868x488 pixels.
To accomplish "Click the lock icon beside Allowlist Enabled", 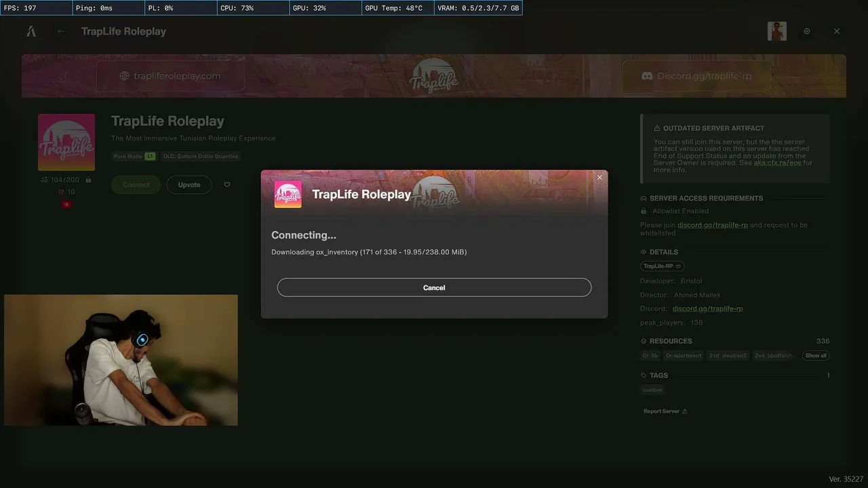I will coord(644,211).
